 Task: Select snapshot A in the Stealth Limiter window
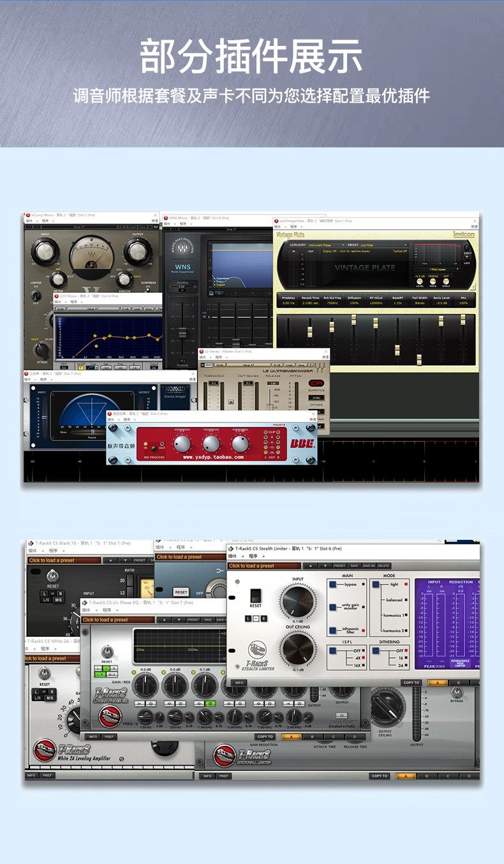pos(437,683)
